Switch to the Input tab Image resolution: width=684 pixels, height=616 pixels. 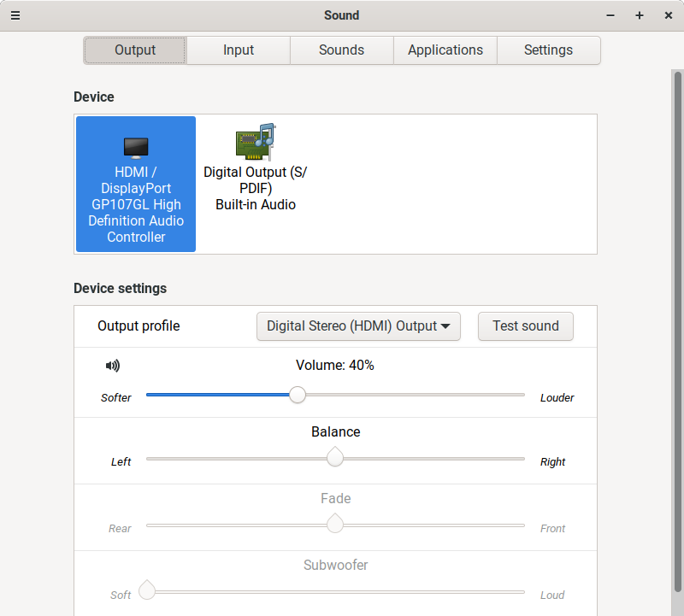point(239,50)
